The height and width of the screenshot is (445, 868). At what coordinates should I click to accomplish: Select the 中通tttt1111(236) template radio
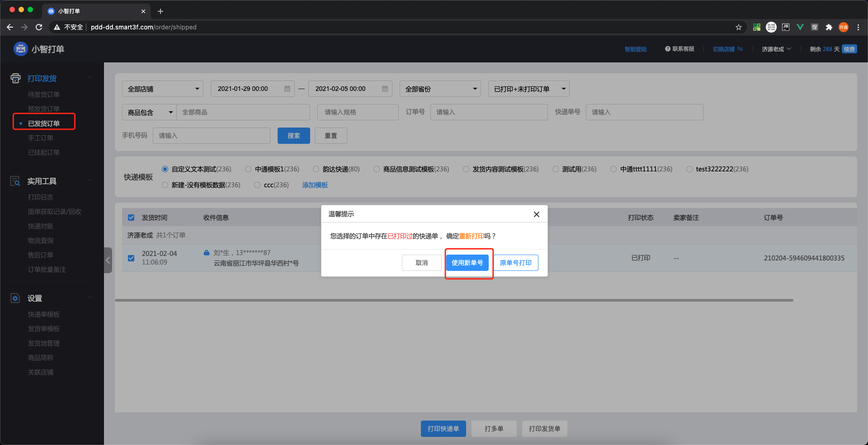[x=613, y=169]
